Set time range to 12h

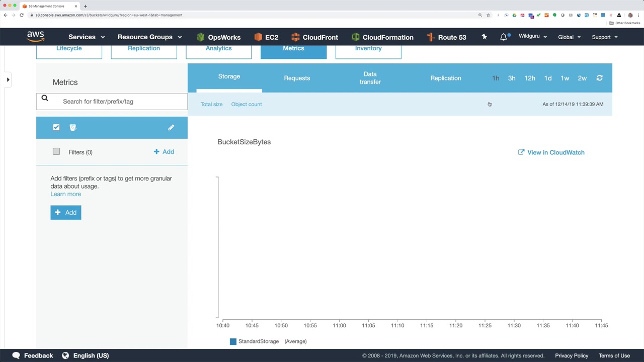point(530,78)
